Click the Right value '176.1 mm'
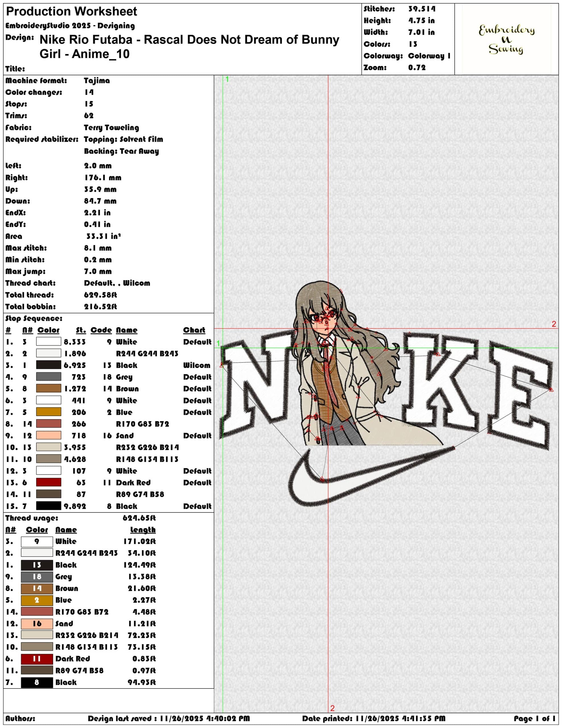The width and height of the screenshot is (562, 728). [x=103, y=178]
